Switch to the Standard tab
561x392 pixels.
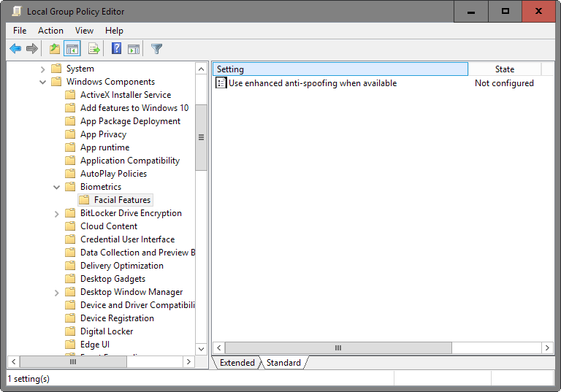(283, 363)
